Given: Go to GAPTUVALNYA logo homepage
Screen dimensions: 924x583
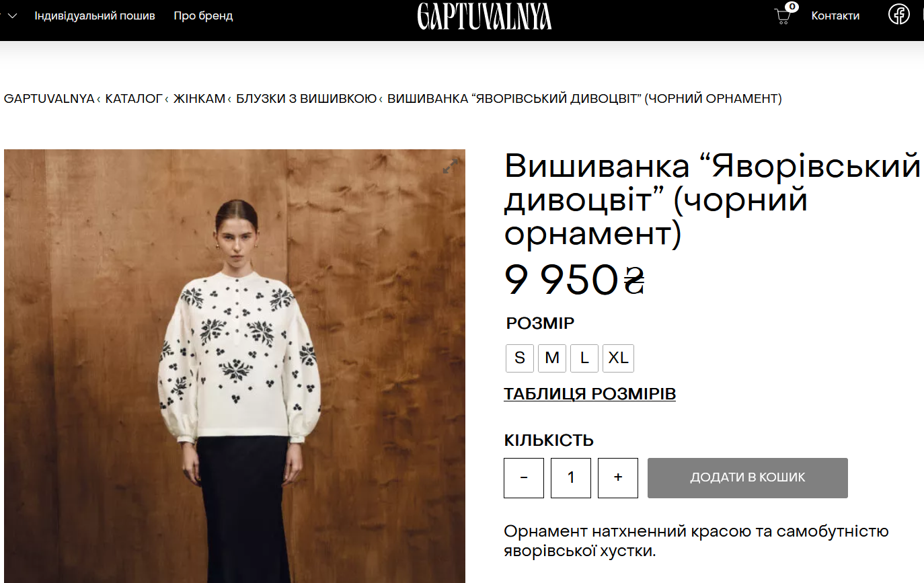Looking at the screenshot, I should 484,16.
